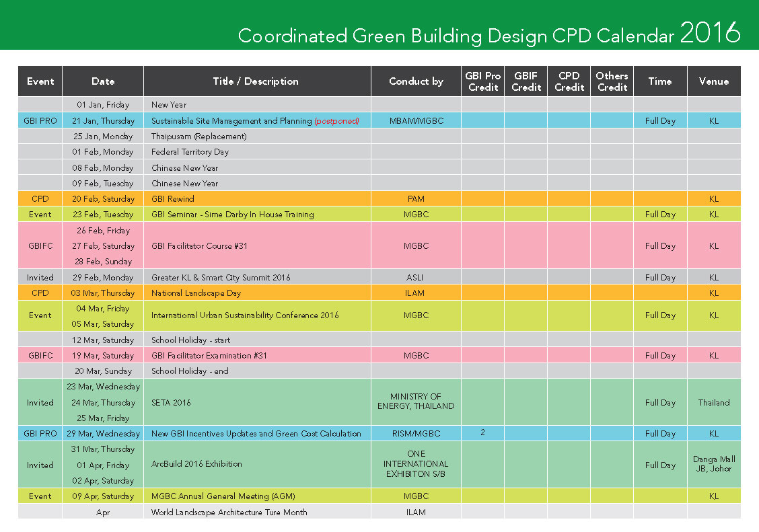759x532 pixels.
Task: Click the Event column header
Action: (x=40, y=81)
